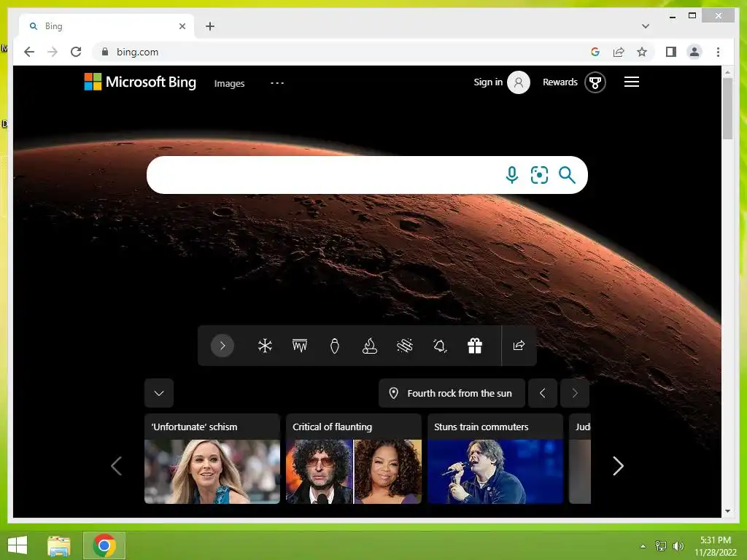The width and height of the screenshot is (747, 560).
Task: Click the location pin icon
Action: coord(393,393)
